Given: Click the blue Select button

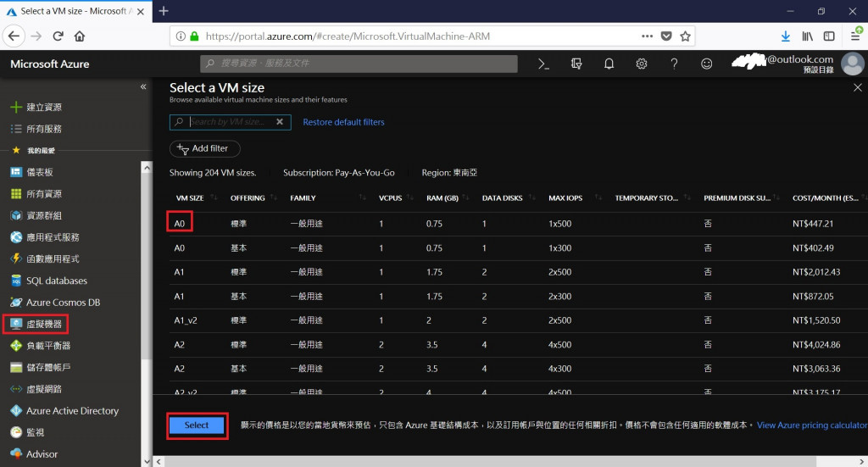Looking at the screenshot, I should [197, 425].
